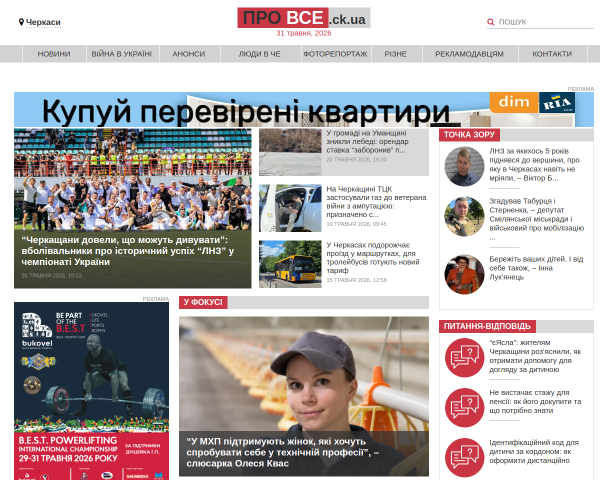
Task: Click the date 19 ТРАВНЯ 2026, 09:45
Action: coord(357,224)
